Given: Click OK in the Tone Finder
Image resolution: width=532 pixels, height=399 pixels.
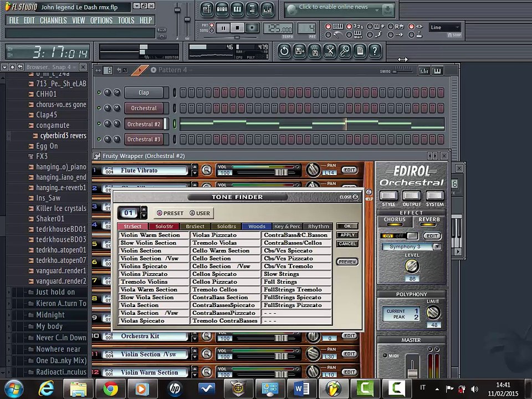Looking at the screenshot, I should 347,226.
